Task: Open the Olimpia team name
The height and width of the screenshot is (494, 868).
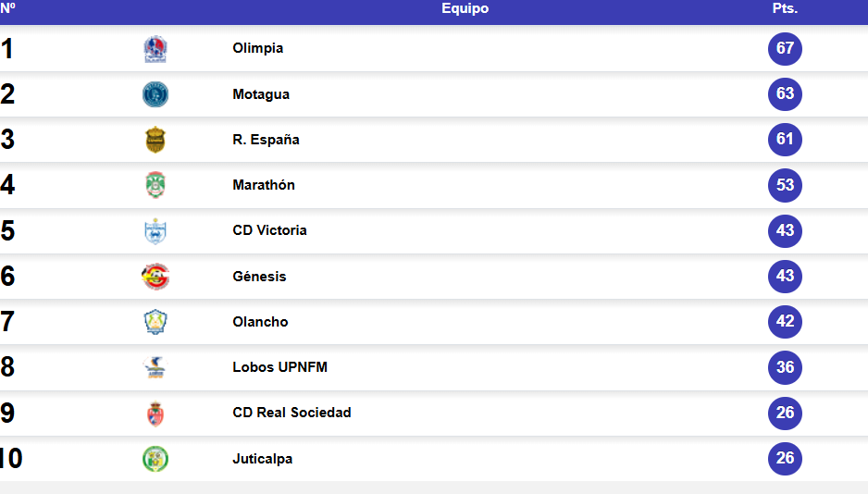Action: click(x=257, y=48)
